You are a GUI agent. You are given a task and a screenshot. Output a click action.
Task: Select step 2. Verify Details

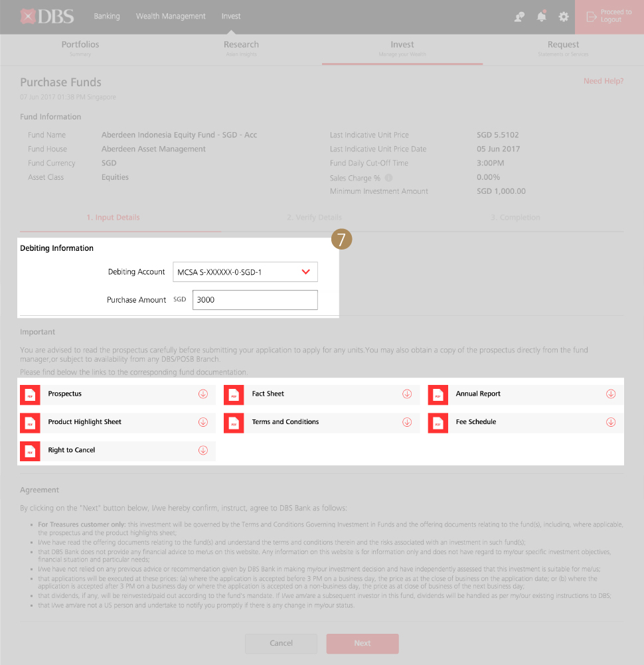pos(314,217)
